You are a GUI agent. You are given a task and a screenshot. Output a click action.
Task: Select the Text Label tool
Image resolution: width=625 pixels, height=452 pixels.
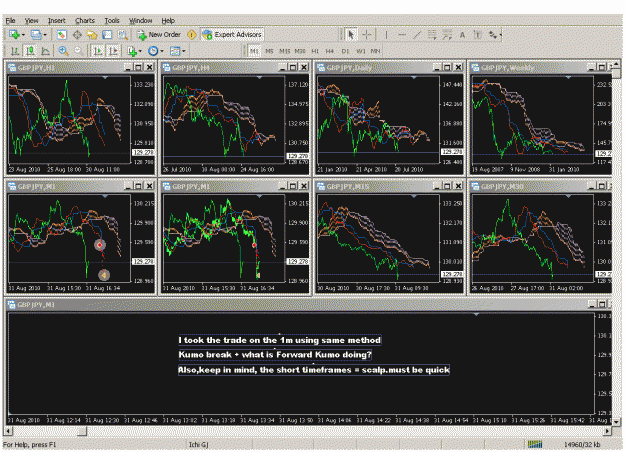click(477, 35)
